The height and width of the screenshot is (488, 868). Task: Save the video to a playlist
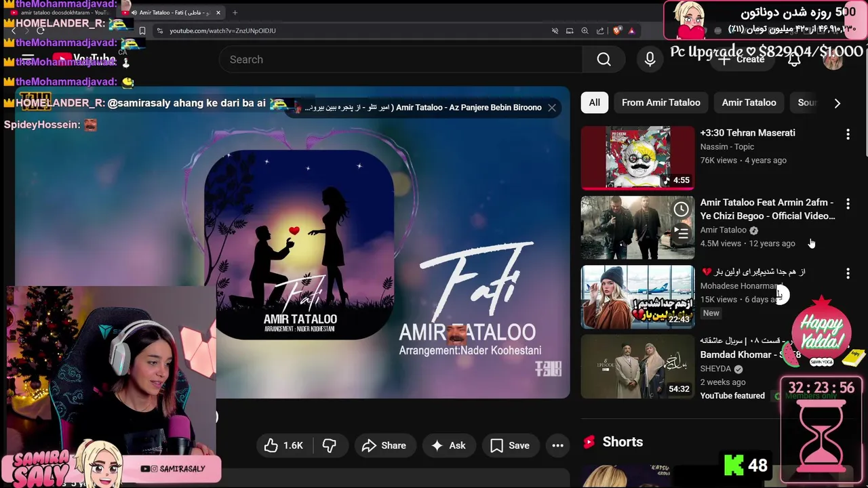coord(509,445)
